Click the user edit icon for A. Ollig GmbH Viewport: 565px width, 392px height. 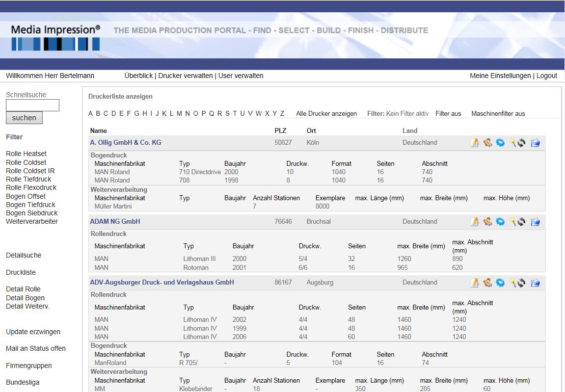(x=487, y=143)
